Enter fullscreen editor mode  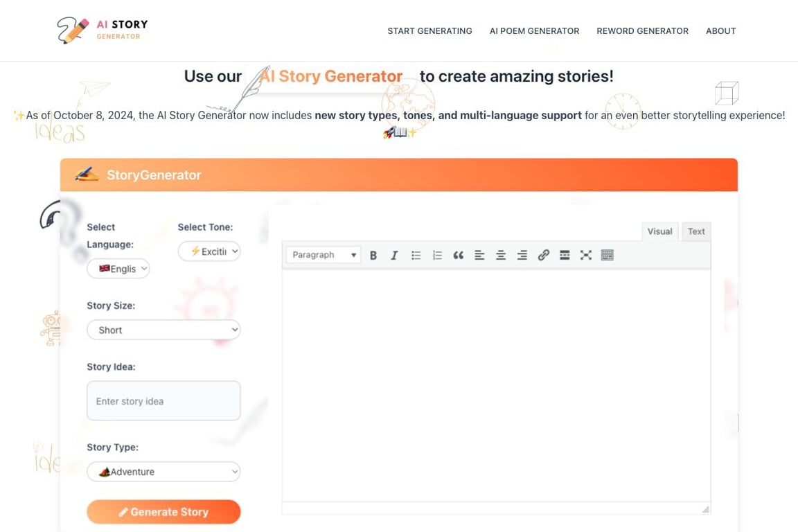click(586, 255)
